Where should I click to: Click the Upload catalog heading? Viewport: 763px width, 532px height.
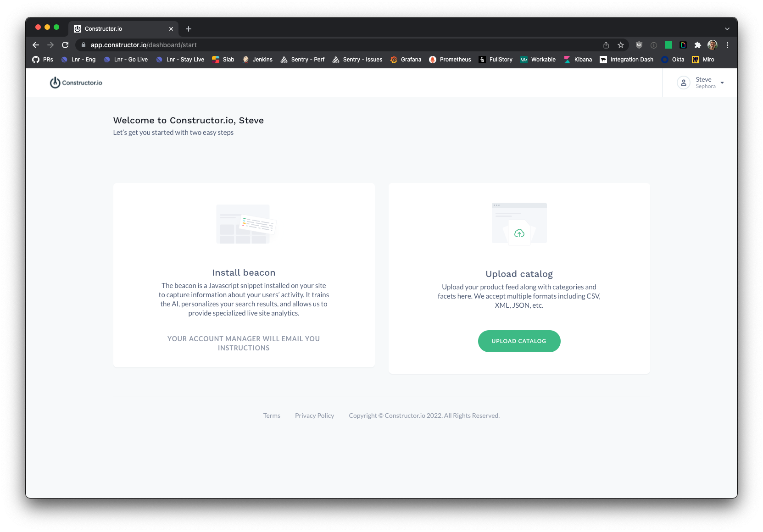pyautogui.click(x=519, y=274)
